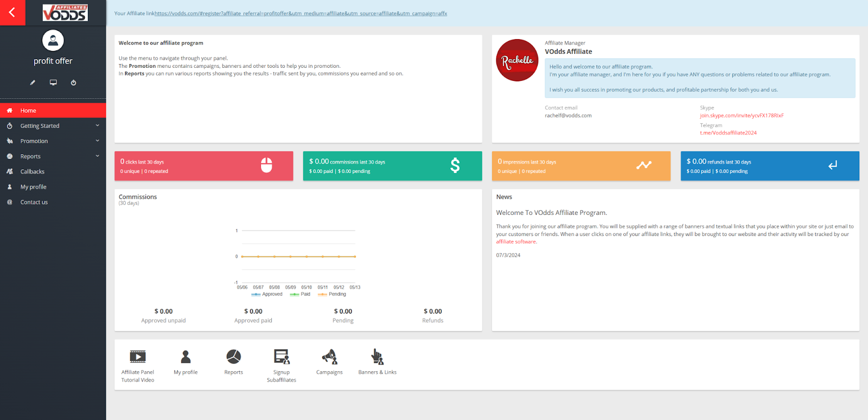Open the Banners & Links shortcut icon
The height and width of the screenshot is (420, 868).
click(x=377, y=357)
